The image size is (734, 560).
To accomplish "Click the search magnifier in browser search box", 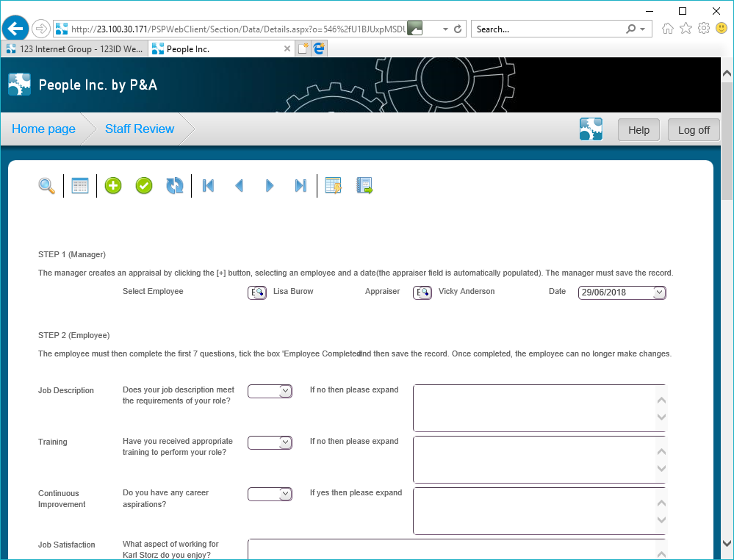I will tap(631, 29).
